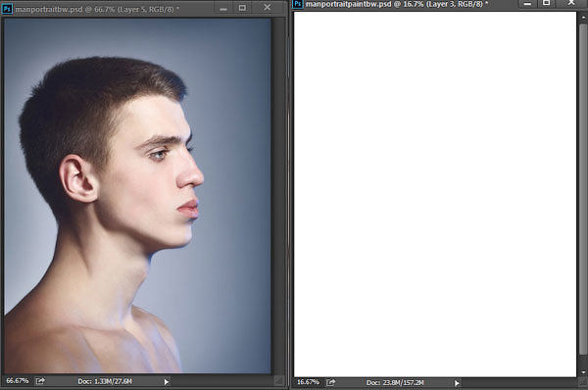This screenshot has height=390, width=588.
Task: Minimize the manportraitpaintbw.psd window
Action: click(x=527, y=3)
